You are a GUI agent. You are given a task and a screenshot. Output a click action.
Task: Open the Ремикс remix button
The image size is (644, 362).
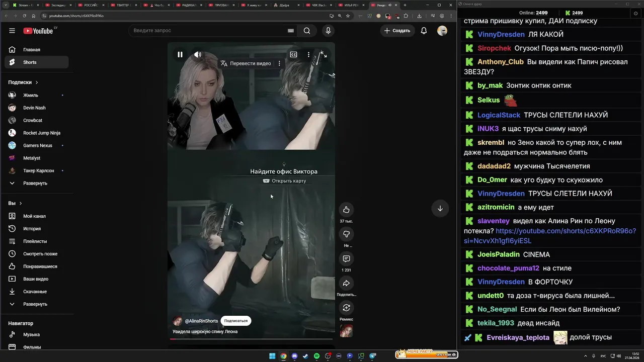346,308
